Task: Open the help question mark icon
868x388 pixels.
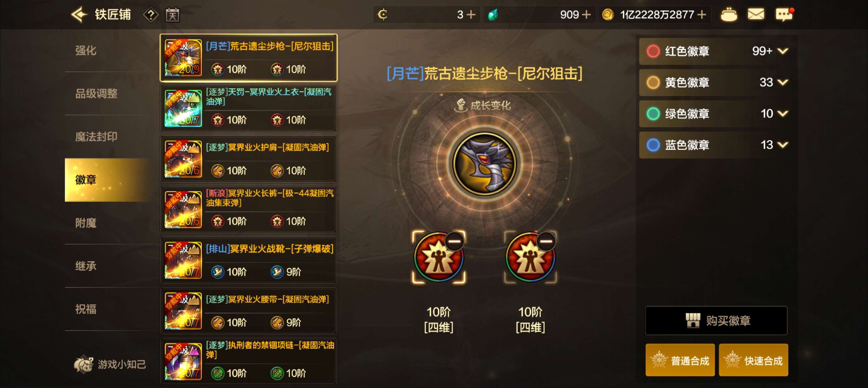Action: 151,15
